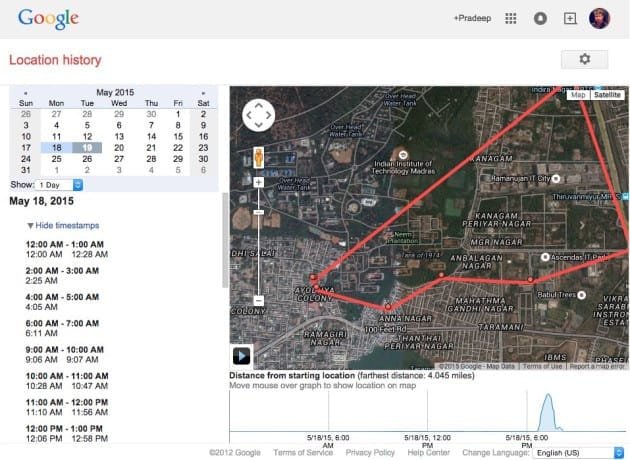
Task: Click the 2:25 AM timestamp
Action: pos(41,280)
